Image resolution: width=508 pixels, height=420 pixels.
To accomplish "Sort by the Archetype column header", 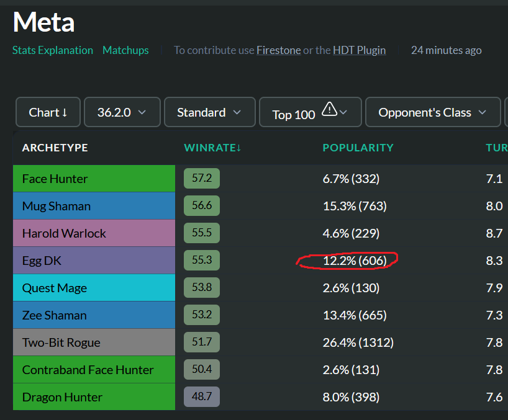I will pyautogui.click(x=55, y=148).
